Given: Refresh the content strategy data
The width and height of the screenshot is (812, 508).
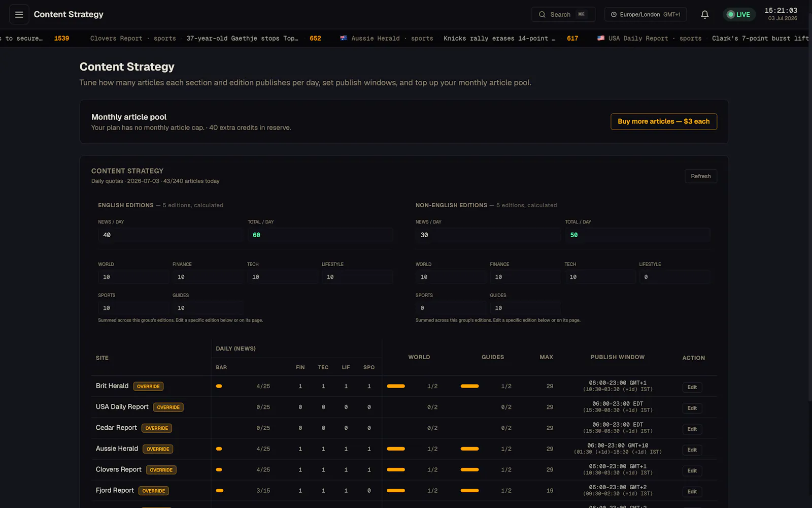Looking at the screenshot, I should pos(701,176).
